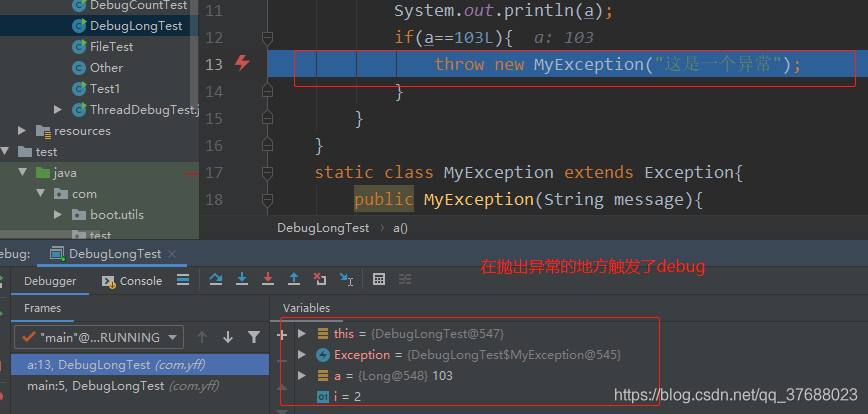Toggle code fold marker on line 12
This screenshot has height=414, width=868.
click(267, 37)
